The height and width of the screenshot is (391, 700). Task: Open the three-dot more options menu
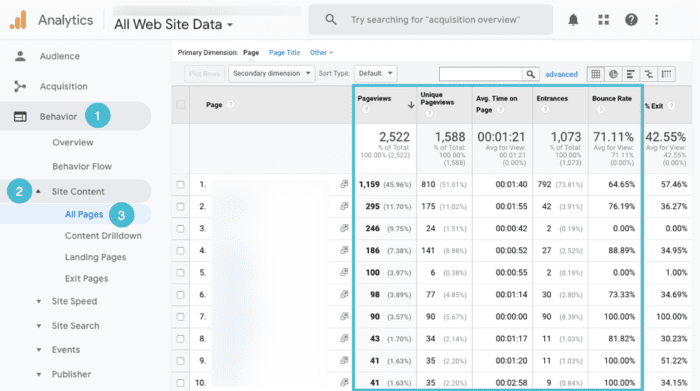tap(656, 20)
